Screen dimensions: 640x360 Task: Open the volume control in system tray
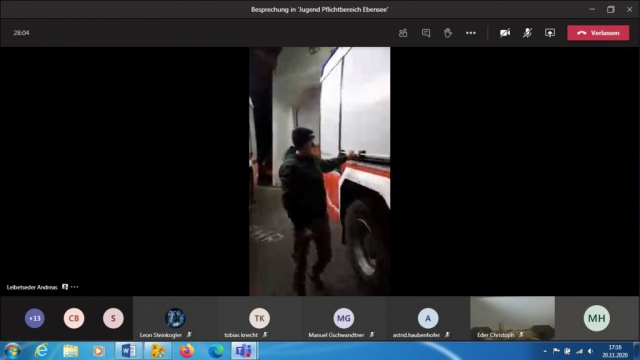(x=590, y=351)
